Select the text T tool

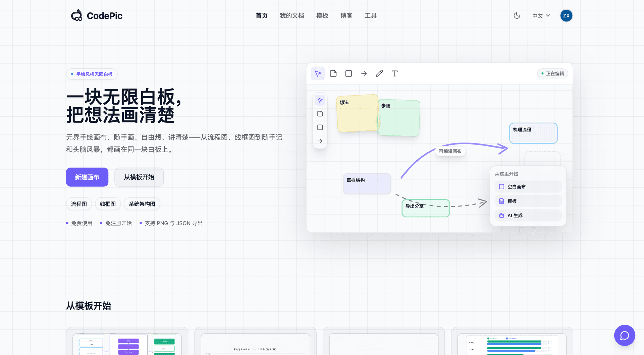click(395, 73)
